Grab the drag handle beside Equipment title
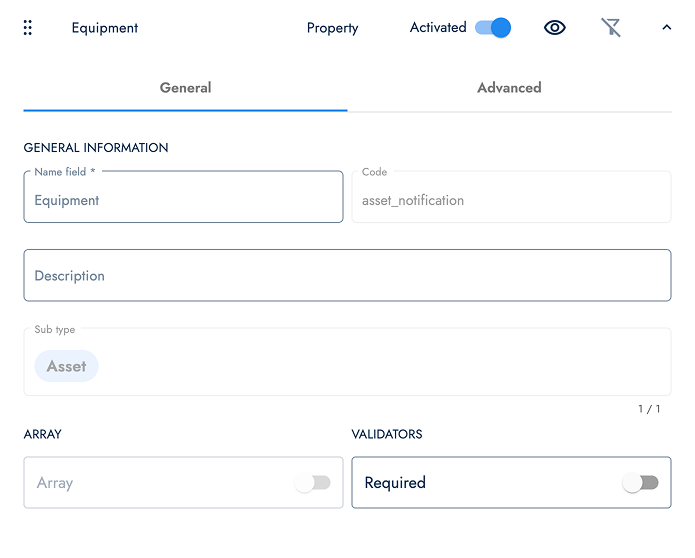The height and width of the screenshot is (558, 695). pos(28,28)
